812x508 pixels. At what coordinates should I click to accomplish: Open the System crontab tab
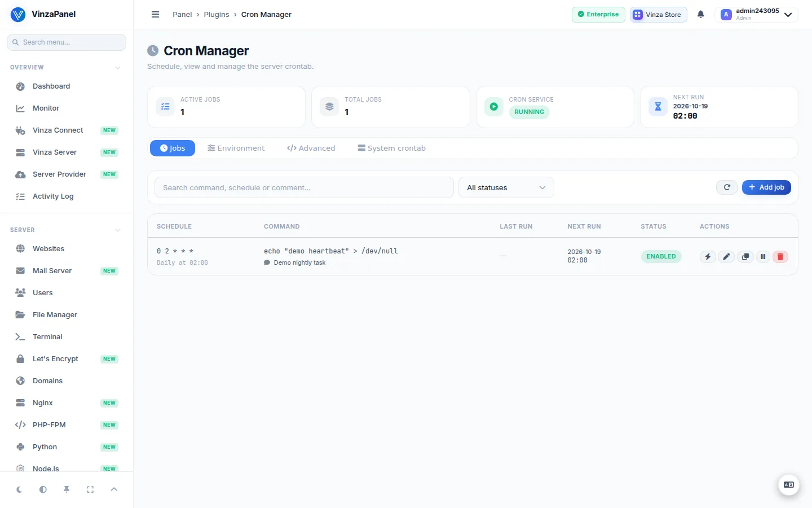[391, 148]
